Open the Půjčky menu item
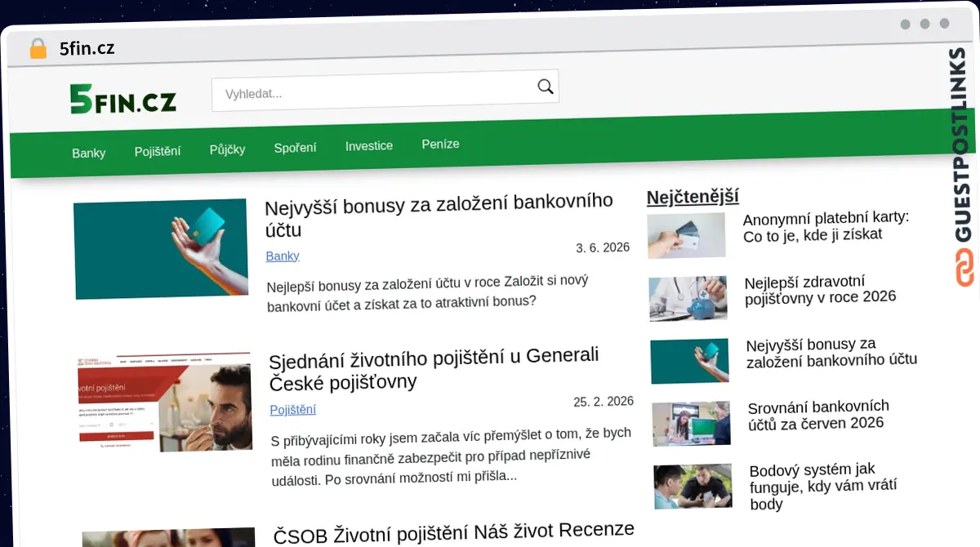Viewport: 980px width, 547px height. [227, 149]
